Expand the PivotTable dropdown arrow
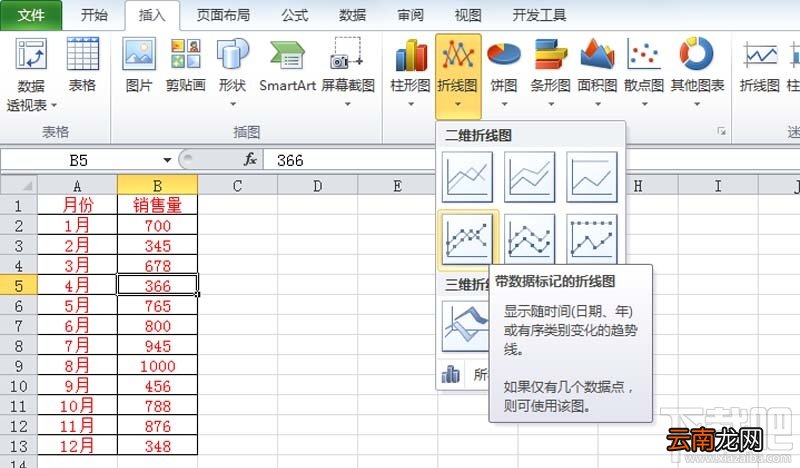This screenshot has width=800, height=468. 54,106
